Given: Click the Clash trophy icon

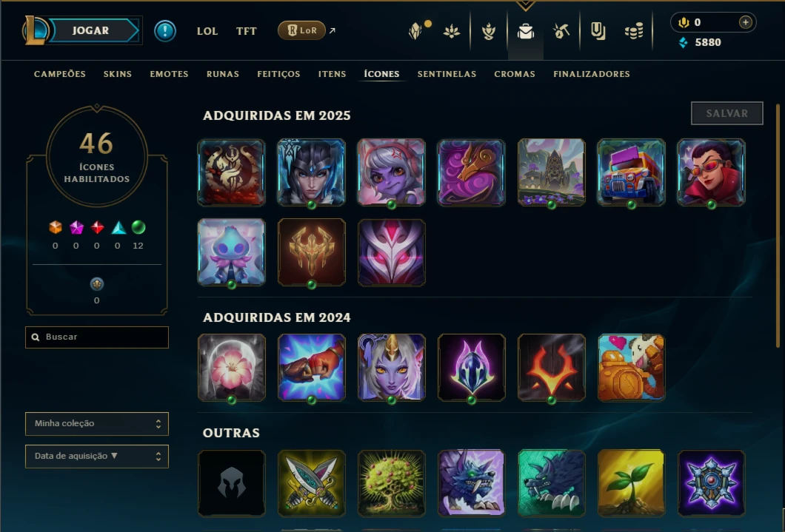Looking at the screenshot, I should (488, 32).
